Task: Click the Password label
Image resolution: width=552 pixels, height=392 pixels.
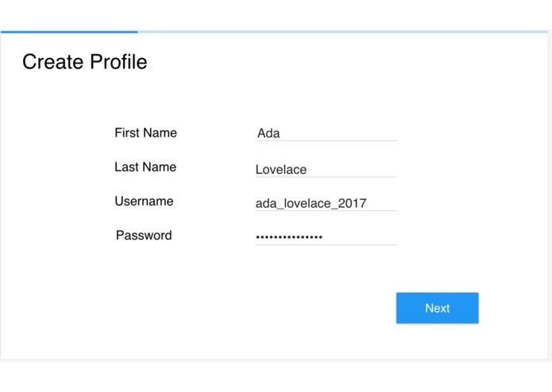Action: point(144,235)
